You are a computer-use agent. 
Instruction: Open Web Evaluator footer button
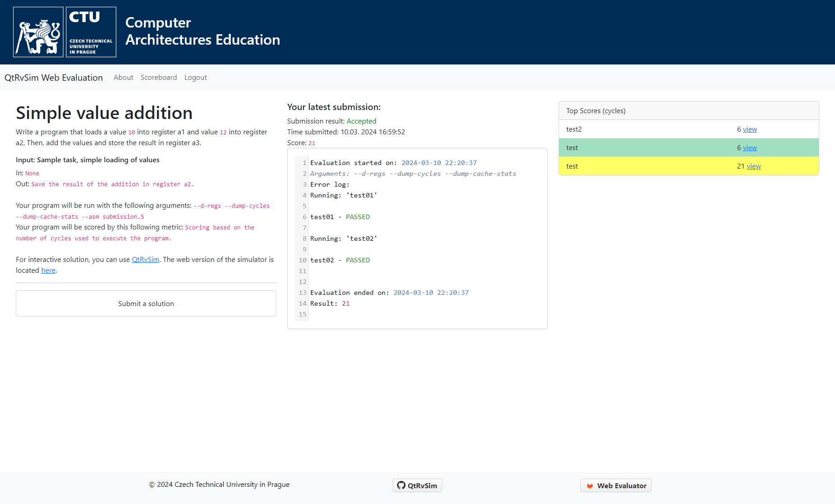(x=616, y=486)
